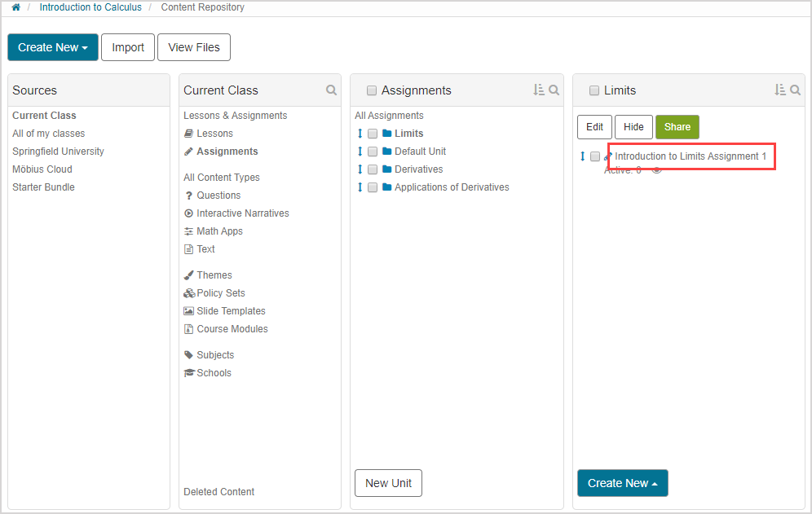Select Questions under All Content Types
This screenshot has height=514, width=812.
pos(218,195)
